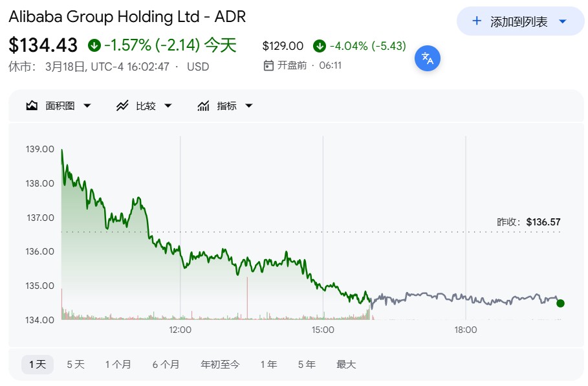The width and height of the screenshot is (588, 386).
Task: Expand the 面积图 chart type dropdown
Action: tap(87, 106)
